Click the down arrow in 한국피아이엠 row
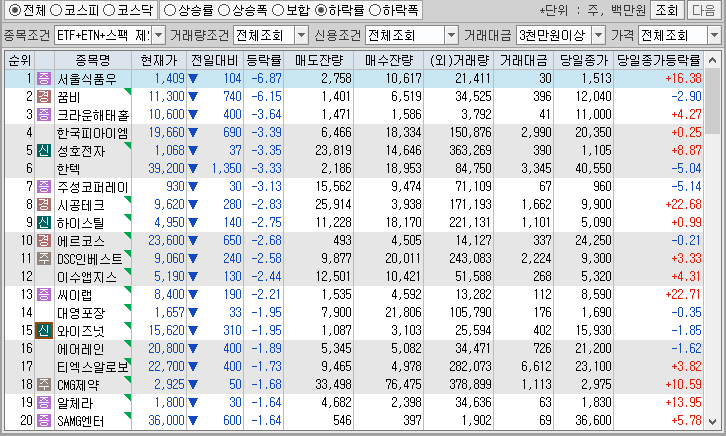The height and width of the screenshot is (436, 726). [x=193, y=133]
